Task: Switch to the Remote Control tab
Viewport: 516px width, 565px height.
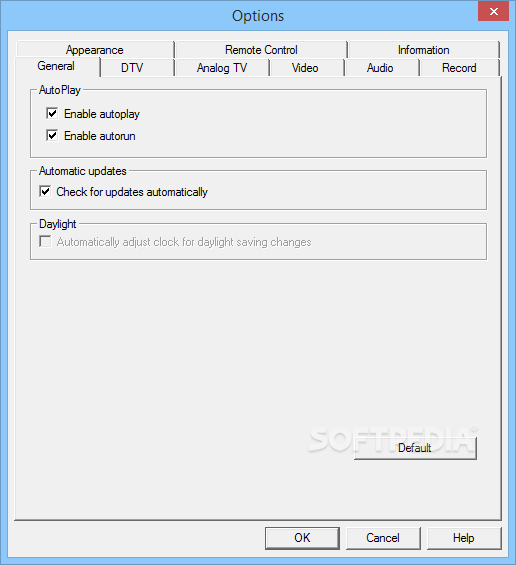Action: click(x=261, y=50)
